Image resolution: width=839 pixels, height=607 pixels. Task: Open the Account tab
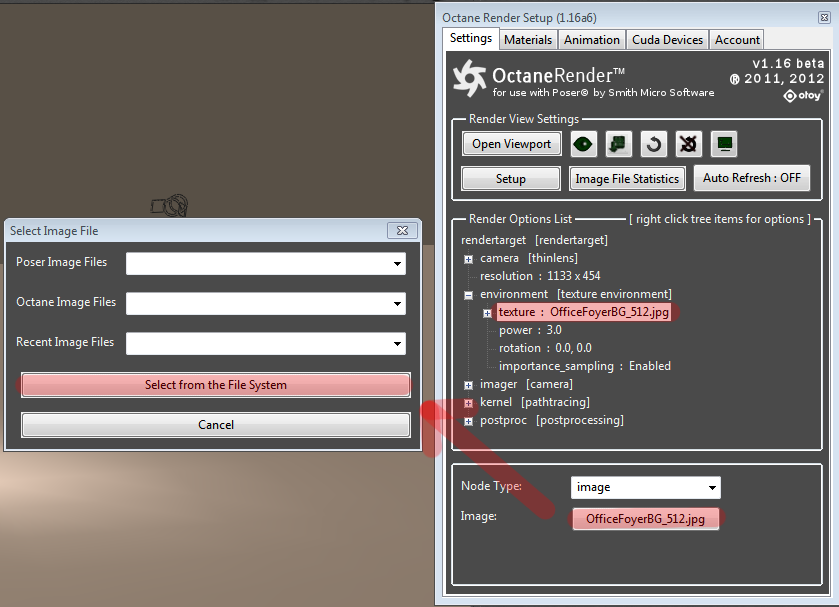[x=737, y=40]
